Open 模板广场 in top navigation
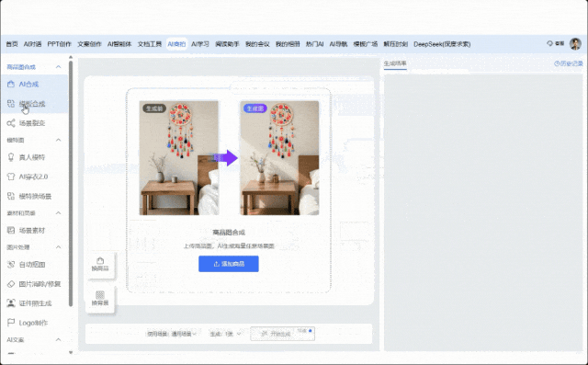The height and width of the screenshot is (365, 588). [x=366, y=44]
